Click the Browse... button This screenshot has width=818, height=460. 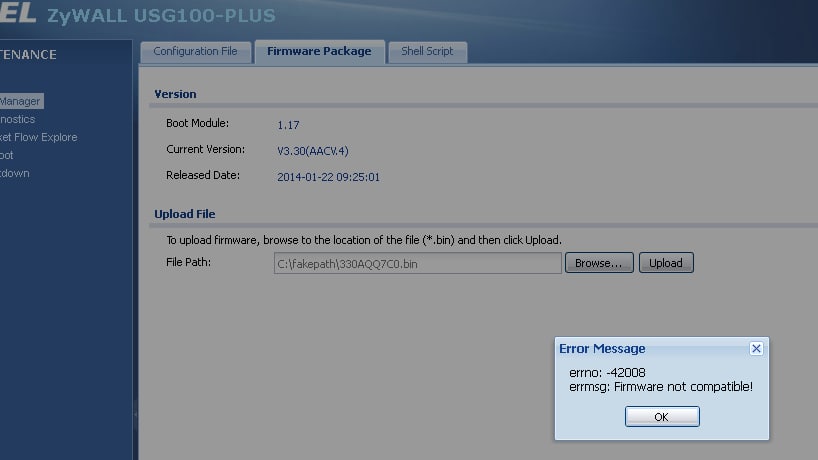point(599,263)
